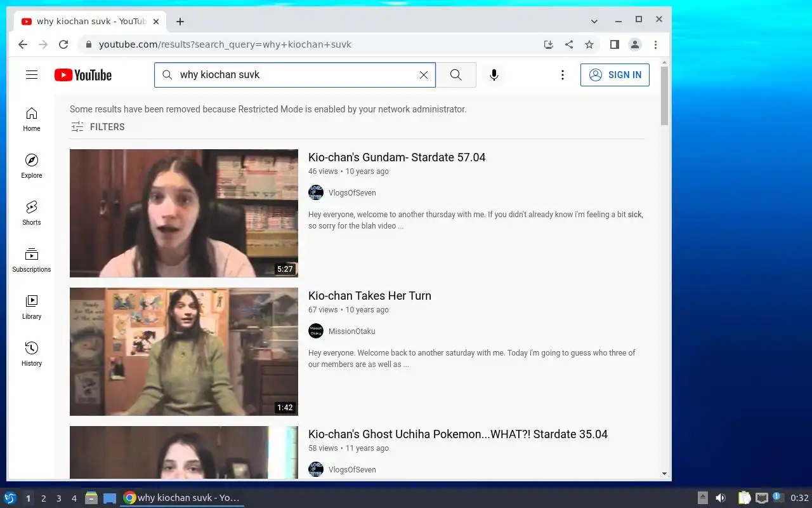Viewport: 812px width, 508px height.
Task: Select the Chrome window taskbar entry
Action: [183, 498]
